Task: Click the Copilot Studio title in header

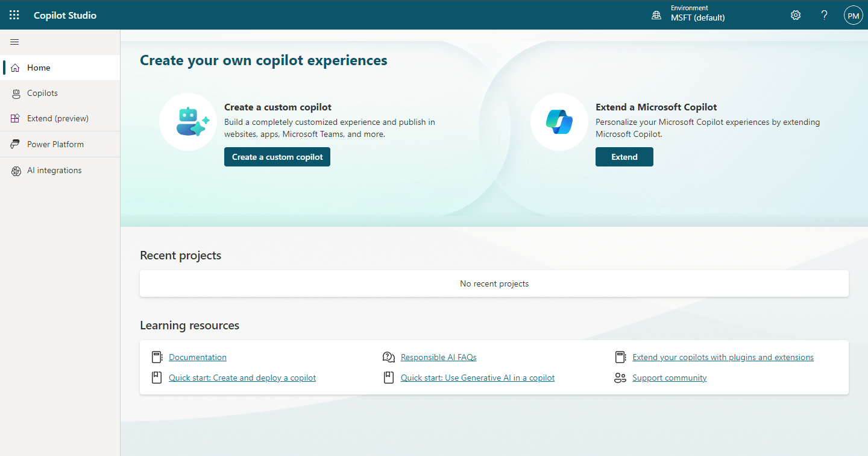Action: (x=65, y=15)
